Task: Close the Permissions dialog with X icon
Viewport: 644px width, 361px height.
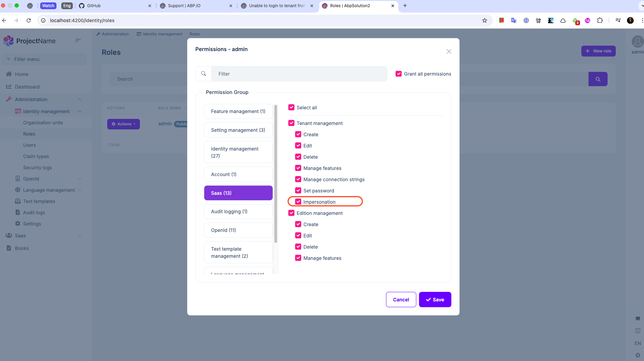Action: click(x=449, y=51)
